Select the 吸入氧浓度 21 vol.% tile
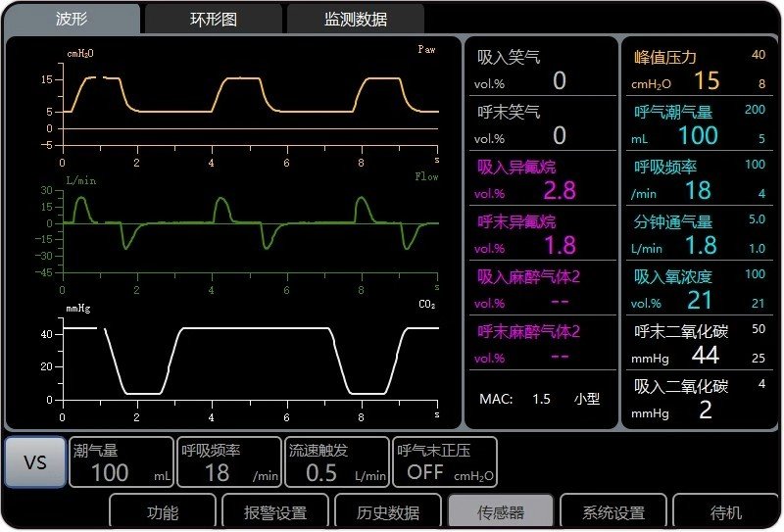This screenshot has width=784, height=532. click(x=697, y=289)
